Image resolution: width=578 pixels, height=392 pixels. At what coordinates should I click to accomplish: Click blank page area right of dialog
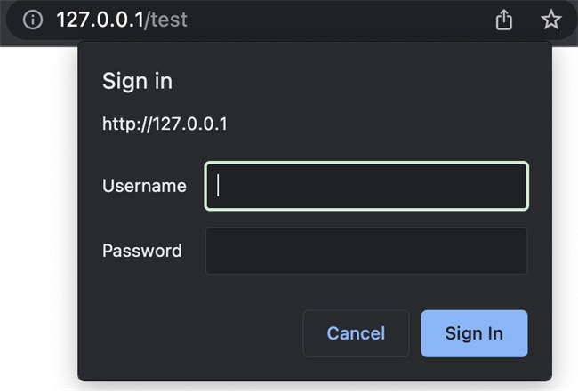[x=565, y=222]
